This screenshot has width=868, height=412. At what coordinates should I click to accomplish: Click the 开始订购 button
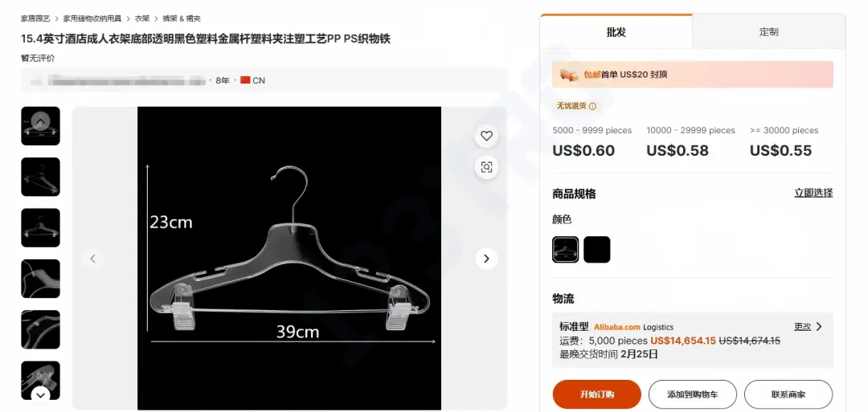(x=596, y=394)
